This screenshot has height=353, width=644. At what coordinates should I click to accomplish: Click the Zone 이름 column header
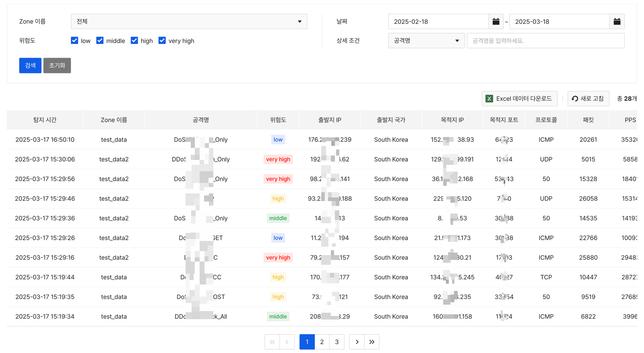pyautogui.click(x=114, y=120)
